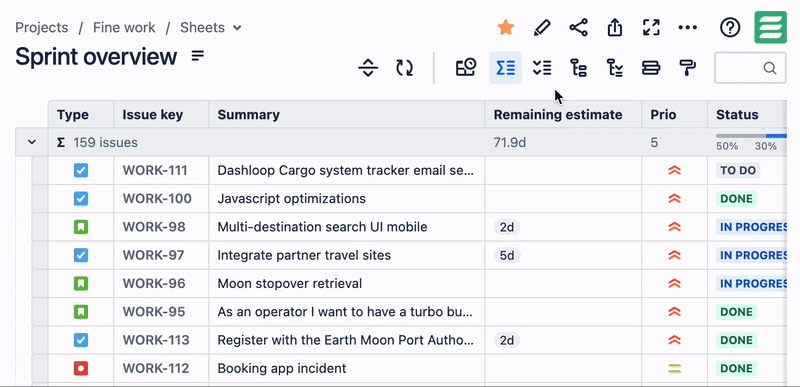The height and width of the screenshot is (387, 800).
Task: Click the hierarchy with checkmarks icon
Action: click(614, 68)
